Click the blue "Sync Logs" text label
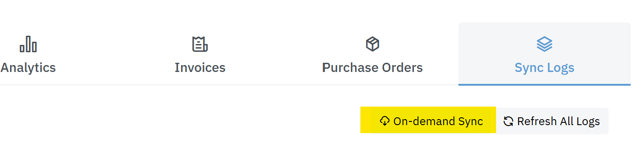This screenshot has width=644, height=165. [x=544, y=68]
